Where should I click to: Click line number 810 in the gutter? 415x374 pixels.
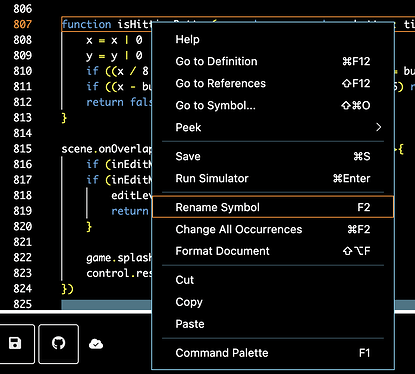coord(23,71)
